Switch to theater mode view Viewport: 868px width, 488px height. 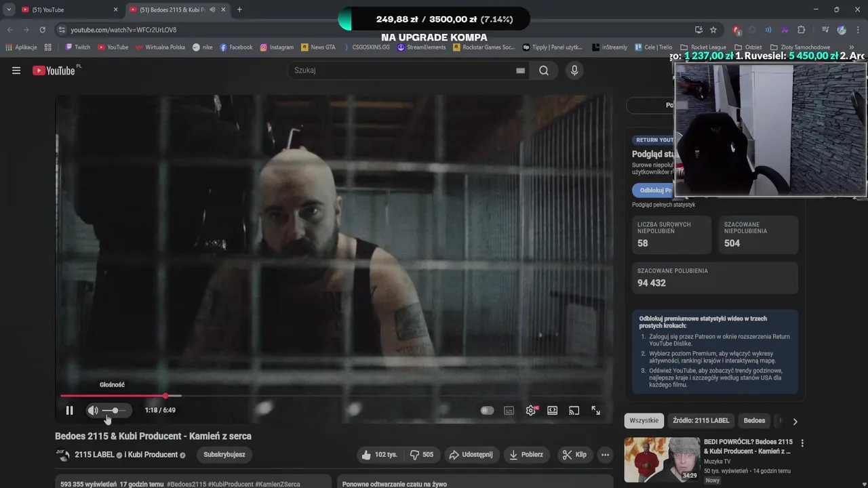click(553, 410)
